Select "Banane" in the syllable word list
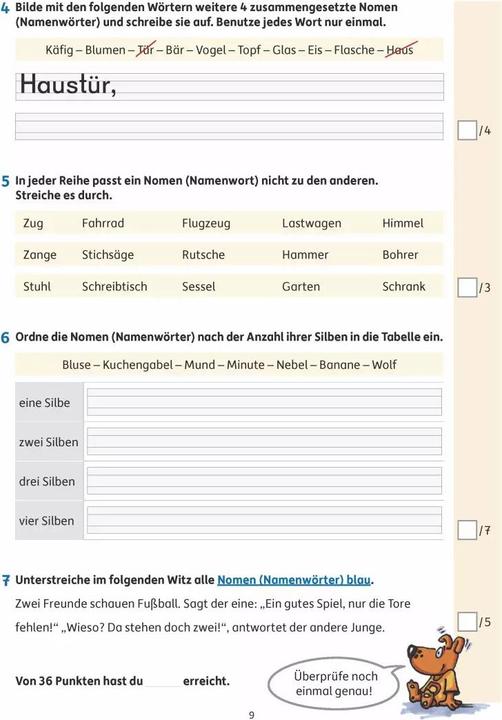 coord(339,365)
